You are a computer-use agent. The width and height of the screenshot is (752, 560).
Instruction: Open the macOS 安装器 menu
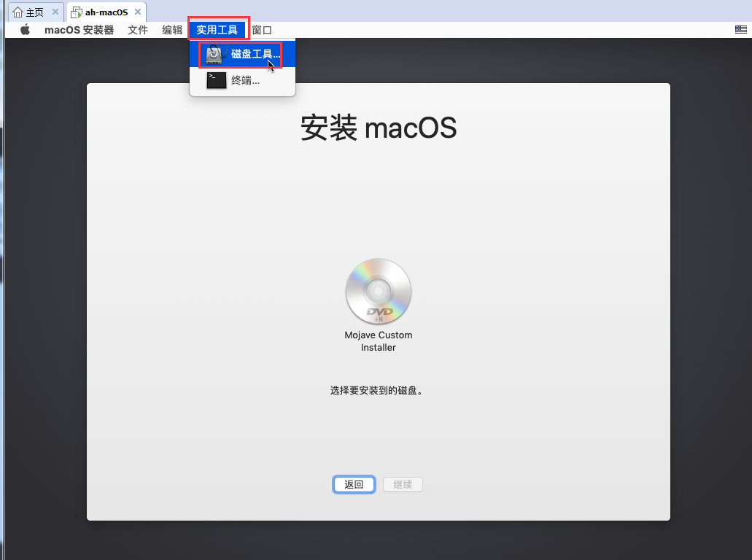[x=79, y=30]
